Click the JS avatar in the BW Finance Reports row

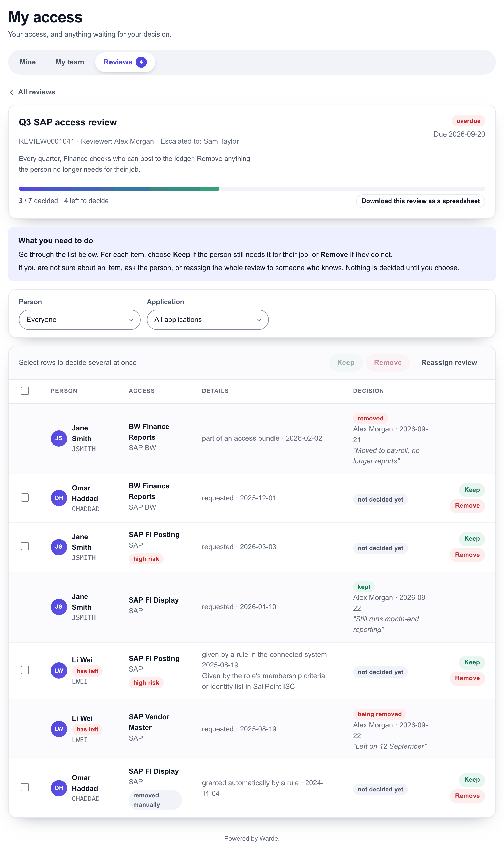pyautogui.click(x=59, y=438)
